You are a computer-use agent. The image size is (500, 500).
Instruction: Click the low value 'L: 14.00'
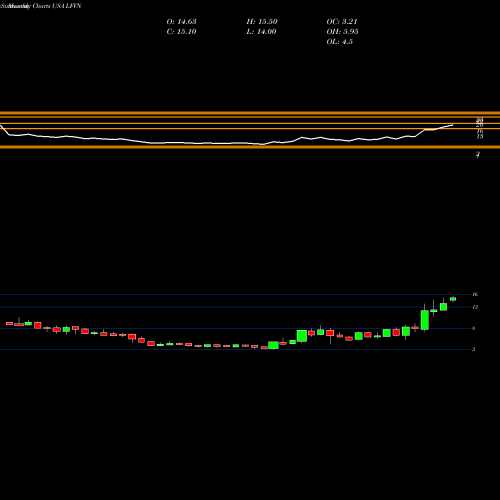coord(261,32)
